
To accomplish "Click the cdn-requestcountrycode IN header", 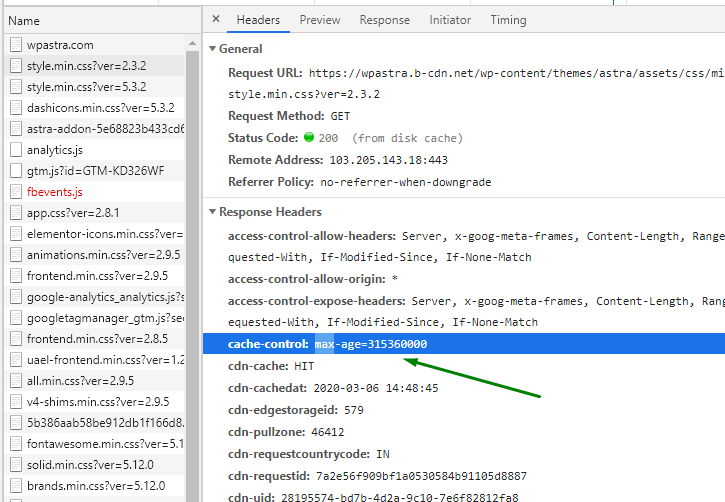I will coord(309,454).
